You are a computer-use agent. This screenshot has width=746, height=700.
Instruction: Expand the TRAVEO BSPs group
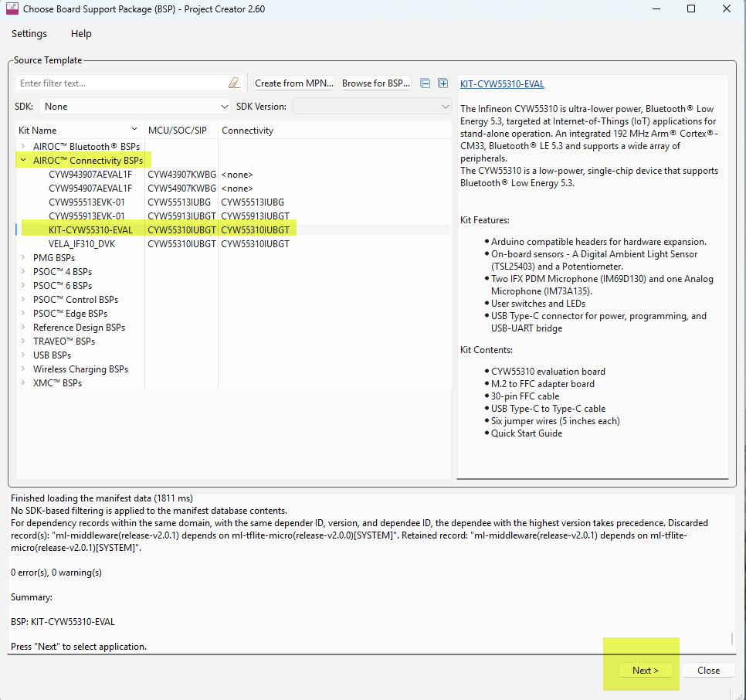pyautogui.click(x=23, y=341)
